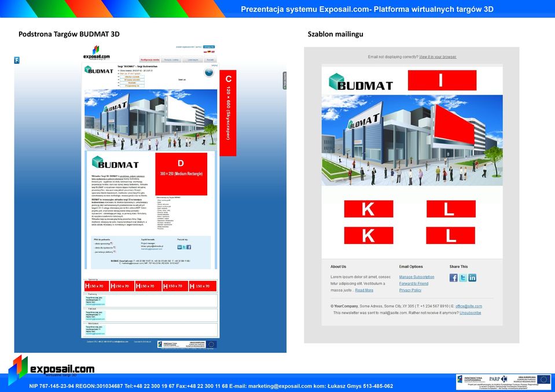555x392 pixels.
Task: Click the Unsubscribe link in the mailing footer
Action: [x=470, y=313]
